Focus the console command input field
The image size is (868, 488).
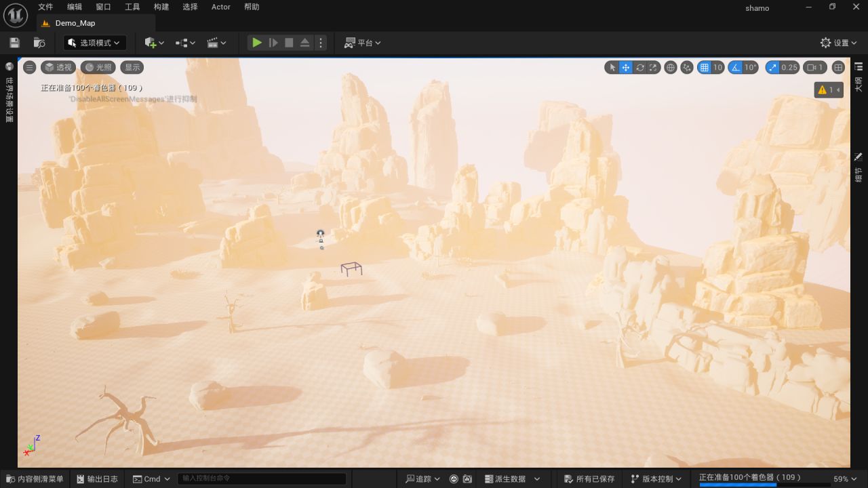click(262, 479)
